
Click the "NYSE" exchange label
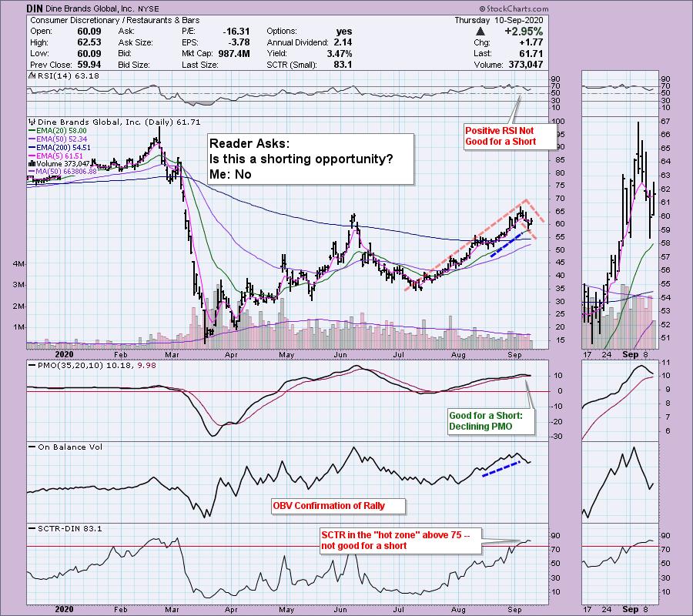149,8
